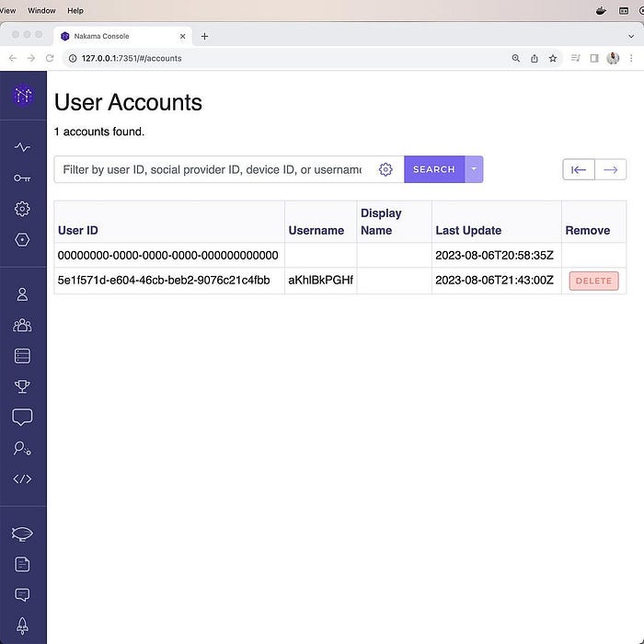Go to next page of results
Viewport: 644px width, 644px height.
pos(611,169)
